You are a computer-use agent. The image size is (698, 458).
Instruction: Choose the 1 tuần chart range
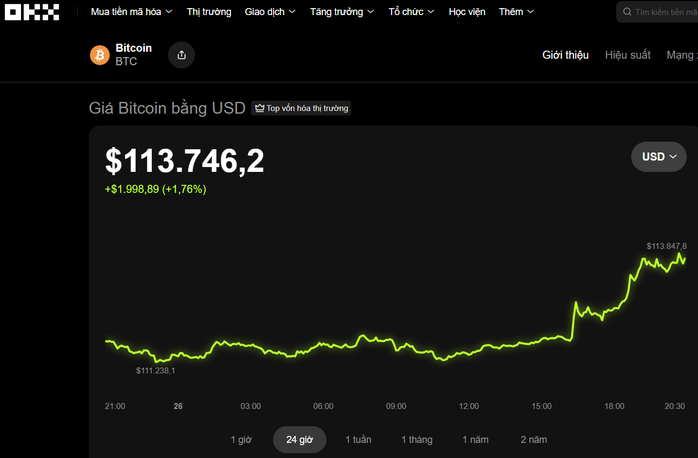(x=358, y=440)
